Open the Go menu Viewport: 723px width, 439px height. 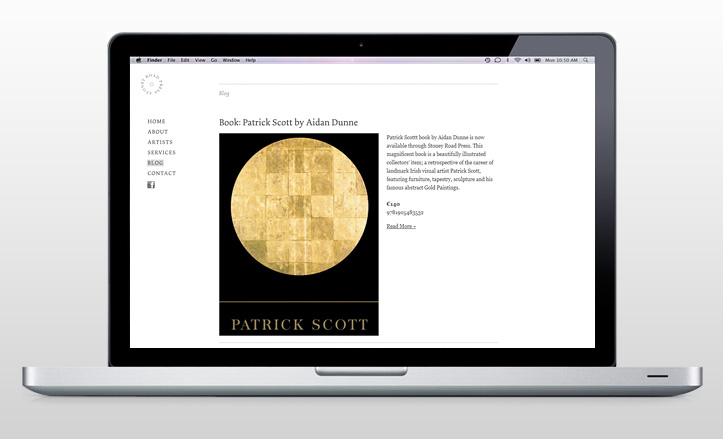[214, 60]
